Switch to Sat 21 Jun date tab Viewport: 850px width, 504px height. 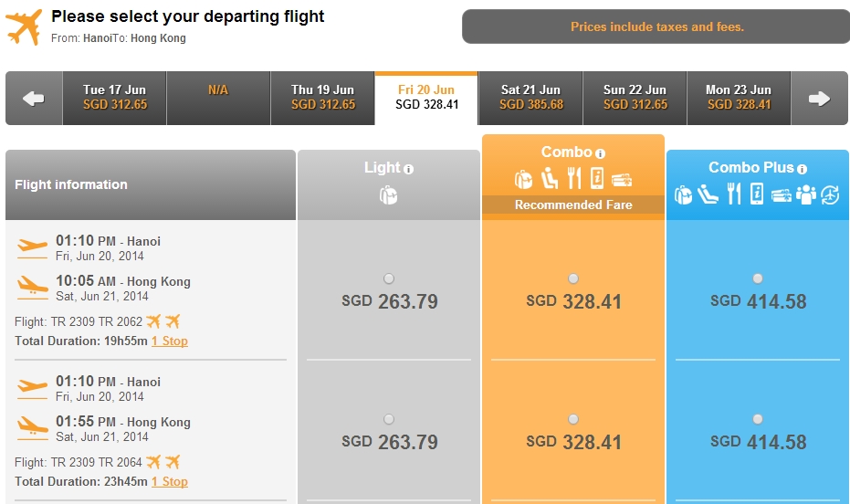click(530, 98)
